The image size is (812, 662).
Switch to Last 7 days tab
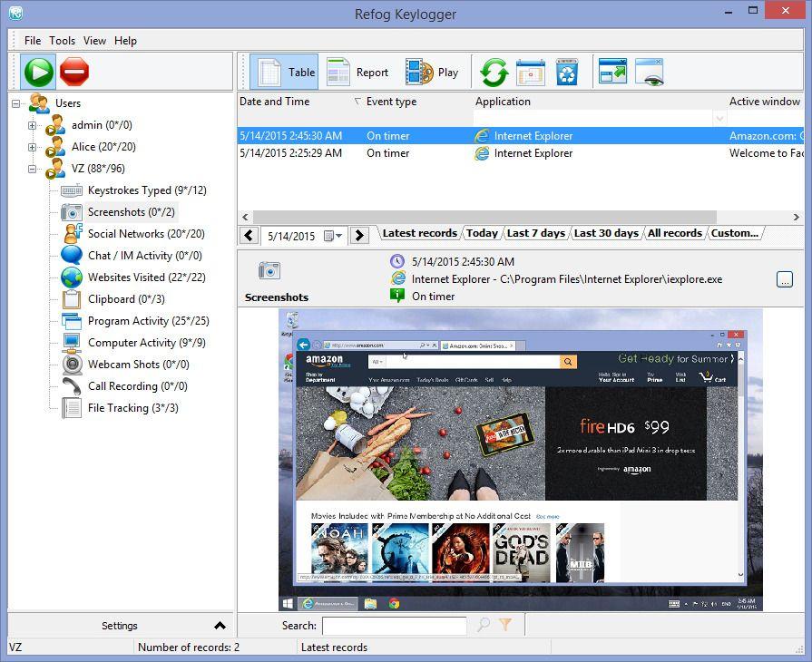(x=536, y=233)
